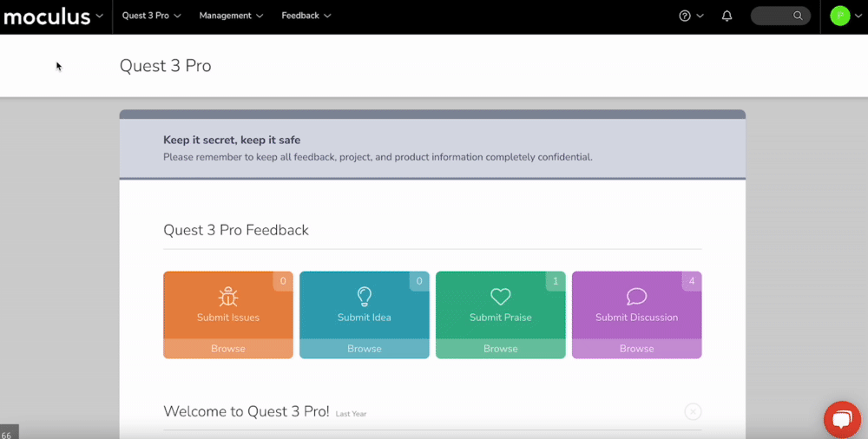
Task: Click the Quest 3 Pro Feedback heading
Action: [236, 230]
